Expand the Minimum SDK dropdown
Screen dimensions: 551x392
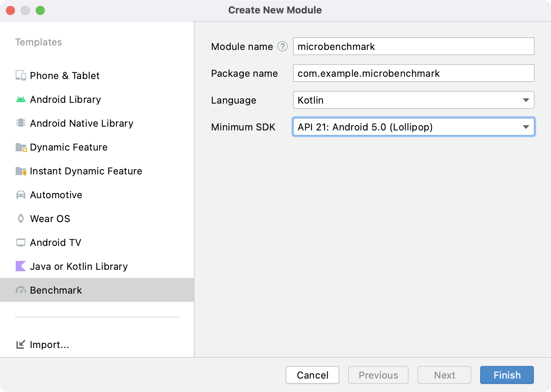(413, 127)
